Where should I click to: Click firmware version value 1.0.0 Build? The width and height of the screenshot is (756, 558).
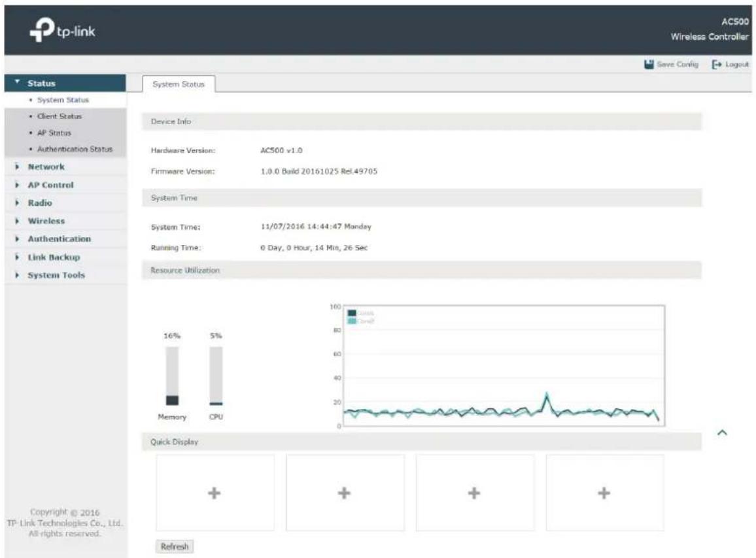pyautogui.click(x=318, y=171)
